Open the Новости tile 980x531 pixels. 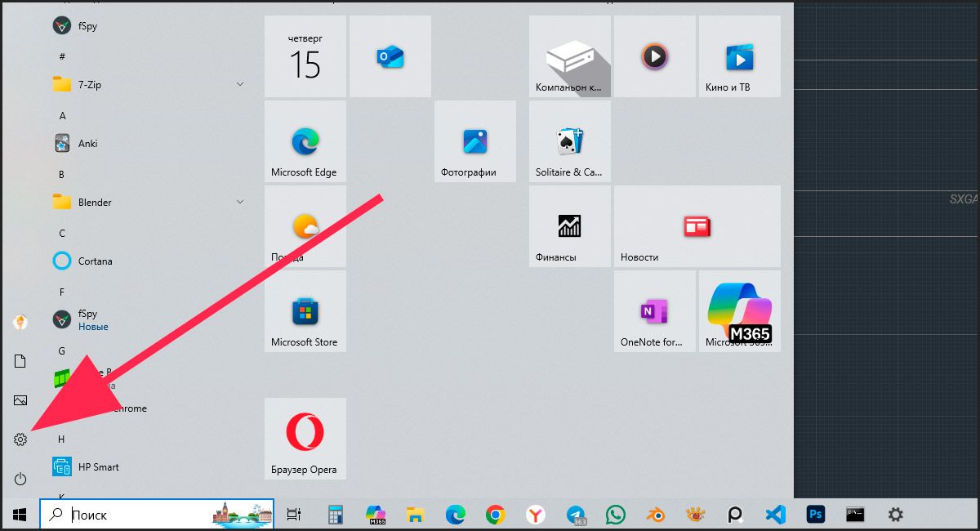(697, 226)
